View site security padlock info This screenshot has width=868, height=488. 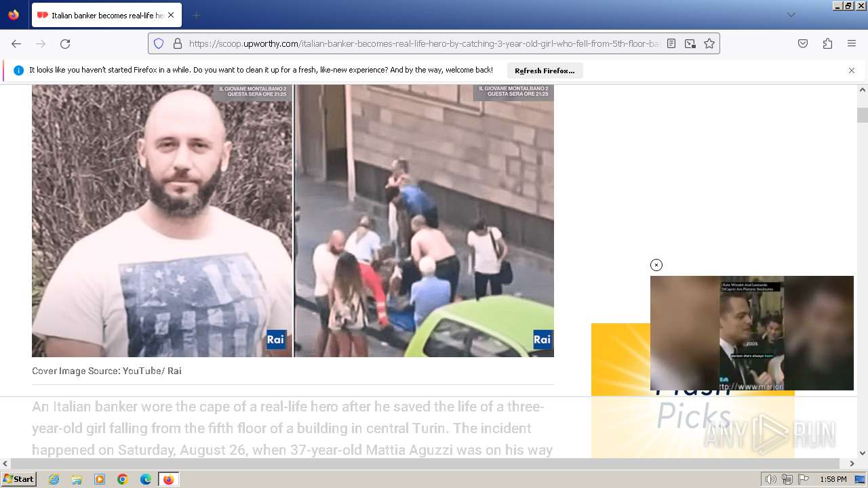178,43
